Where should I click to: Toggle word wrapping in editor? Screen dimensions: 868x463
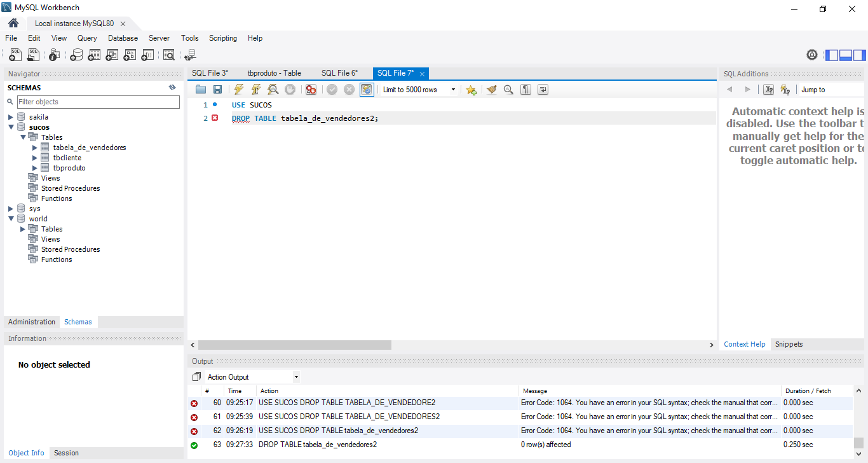[x=543, y=90]
